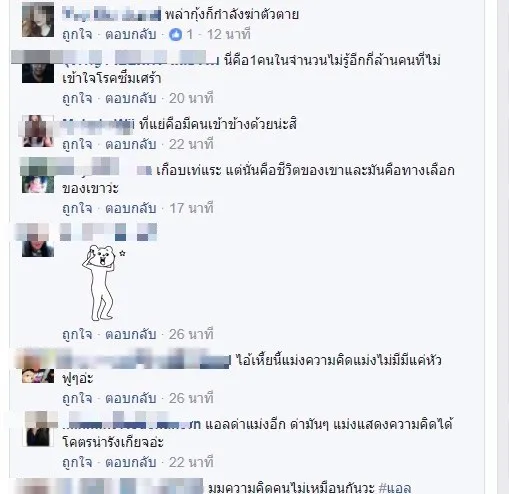Open avatar beside the ไอ้เหี้ยนี้ comment

pos(38,367)
